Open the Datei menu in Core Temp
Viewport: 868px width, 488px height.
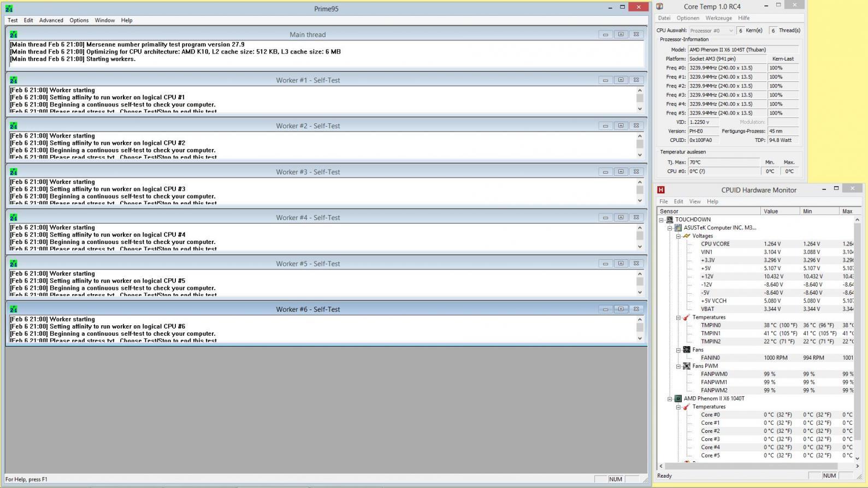664,18
